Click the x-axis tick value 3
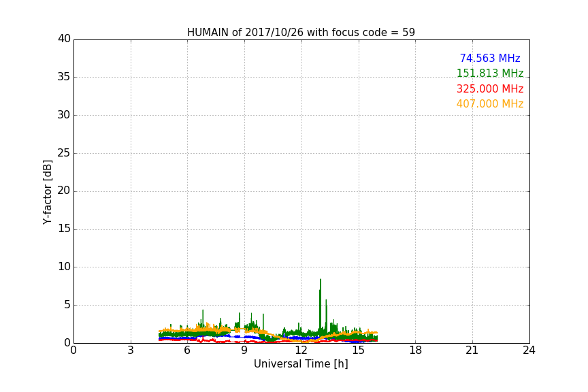 131,350
